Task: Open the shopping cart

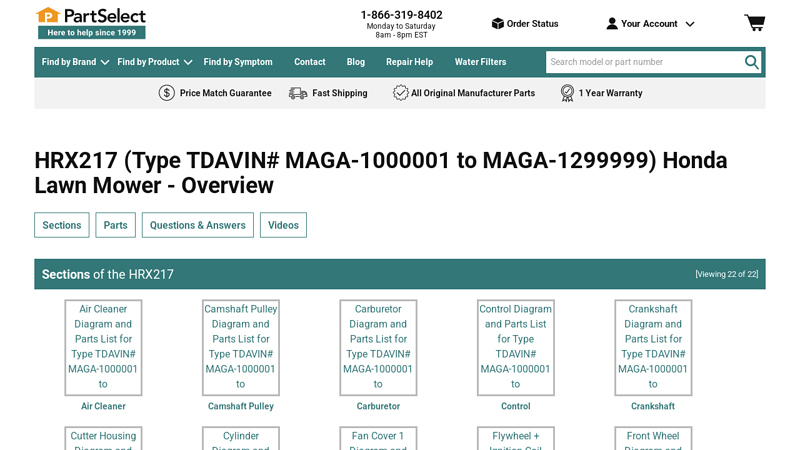Action: point(754,23)
